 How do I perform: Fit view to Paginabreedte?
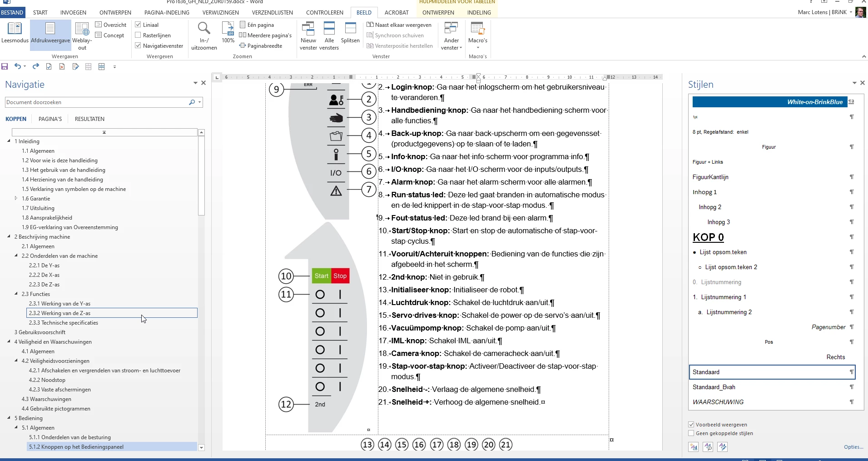(261, 46)
